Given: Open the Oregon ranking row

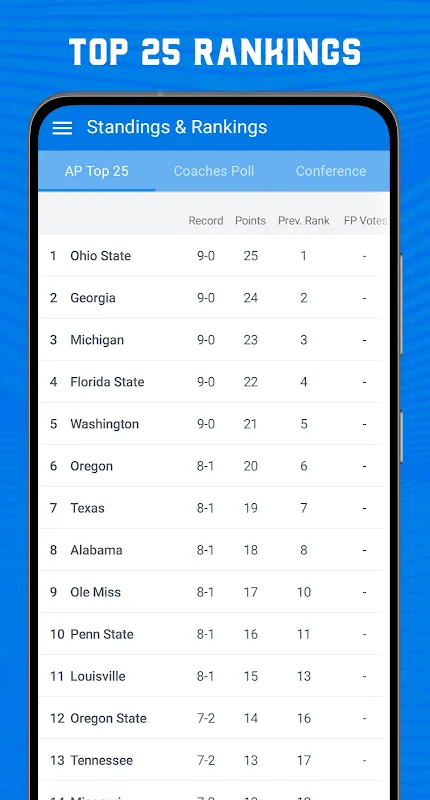Looking at the screenshot, I should (214, 466).
